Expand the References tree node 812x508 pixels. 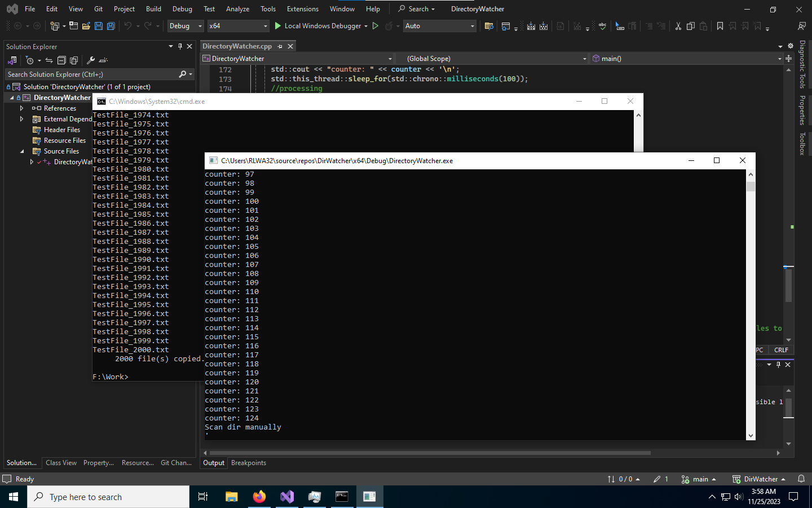click(x=21, y=108)
